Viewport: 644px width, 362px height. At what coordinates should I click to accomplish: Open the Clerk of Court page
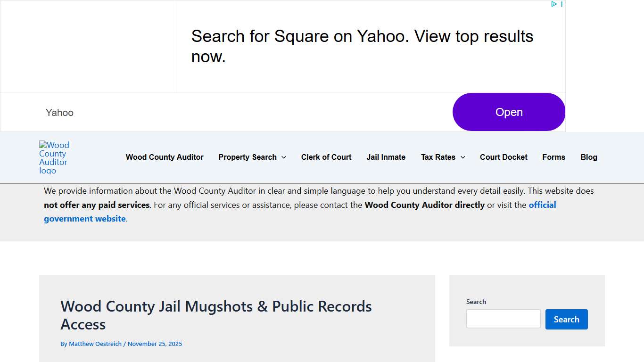click(x=326, y=157)
